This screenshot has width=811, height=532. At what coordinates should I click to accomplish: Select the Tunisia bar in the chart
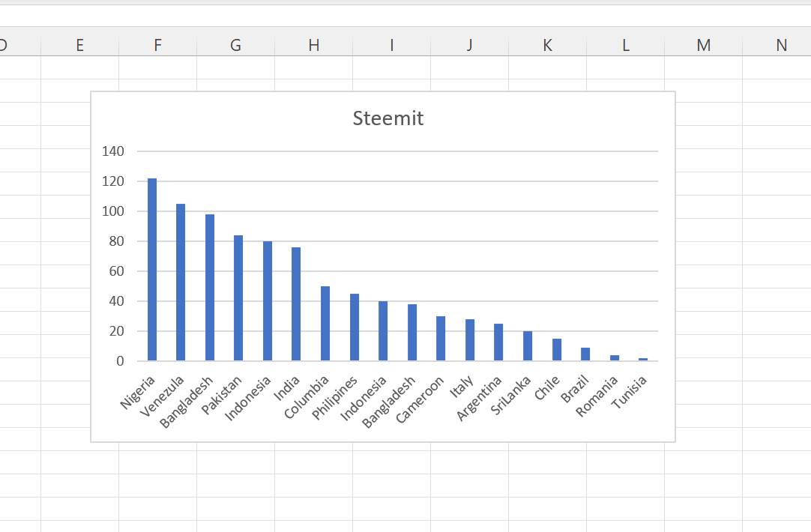coord(643,360)
